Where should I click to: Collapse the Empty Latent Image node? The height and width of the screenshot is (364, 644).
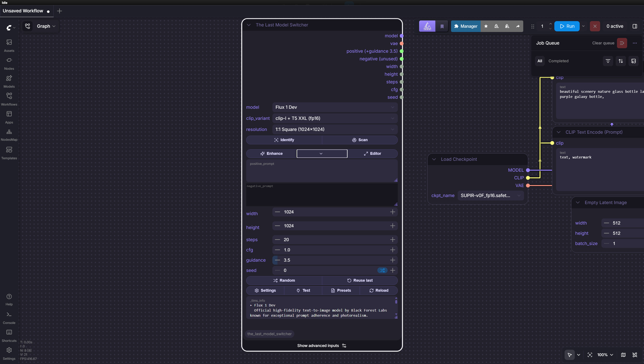[578, 203]
